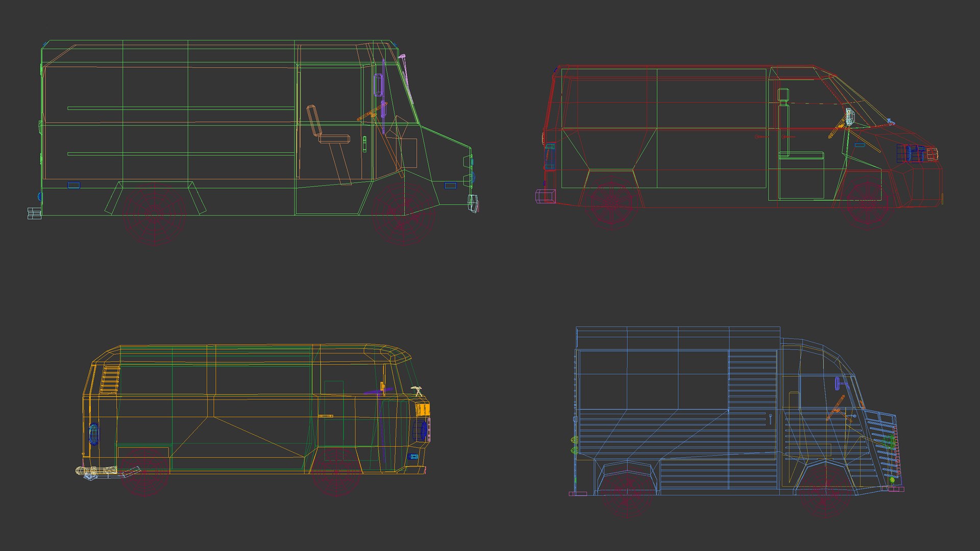Select the orange minibus wireframe

[253, 420]
